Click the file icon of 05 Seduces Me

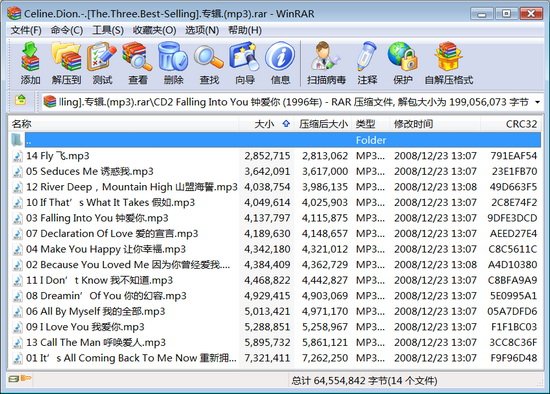[x=18, y=171]
